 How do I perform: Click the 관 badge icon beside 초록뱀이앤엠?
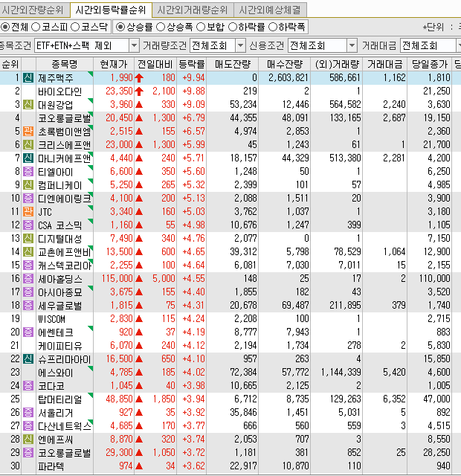[x=28, y=132]
